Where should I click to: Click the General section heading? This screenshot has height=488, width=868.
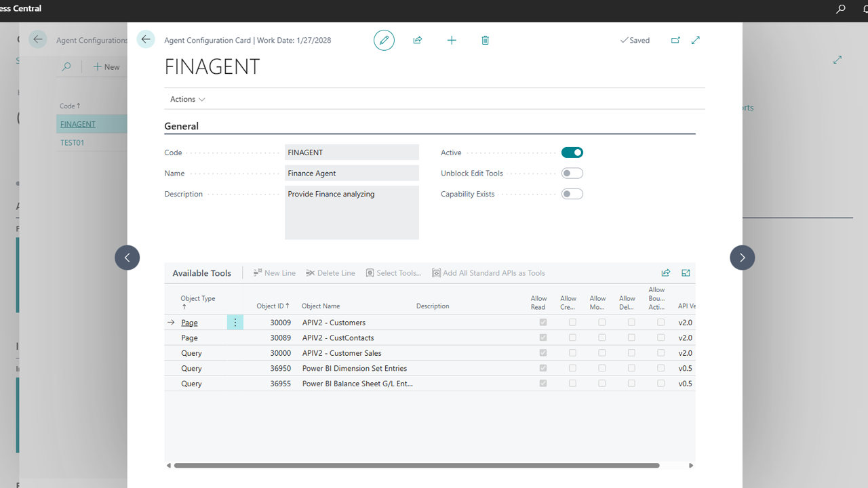(182, 126)
